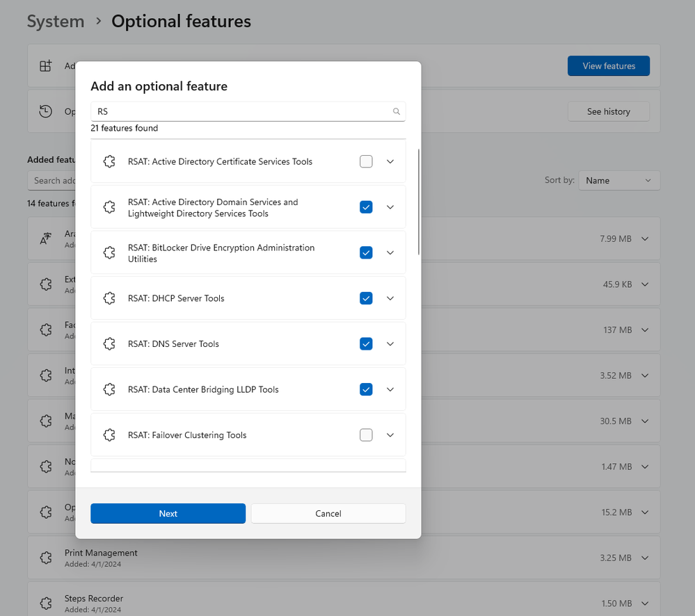The height and width of the screenshot is (616, 695).
Task: Uncheck RSAT Active Directory Domain Services checkbox
Action: click(x=366, y=207)
